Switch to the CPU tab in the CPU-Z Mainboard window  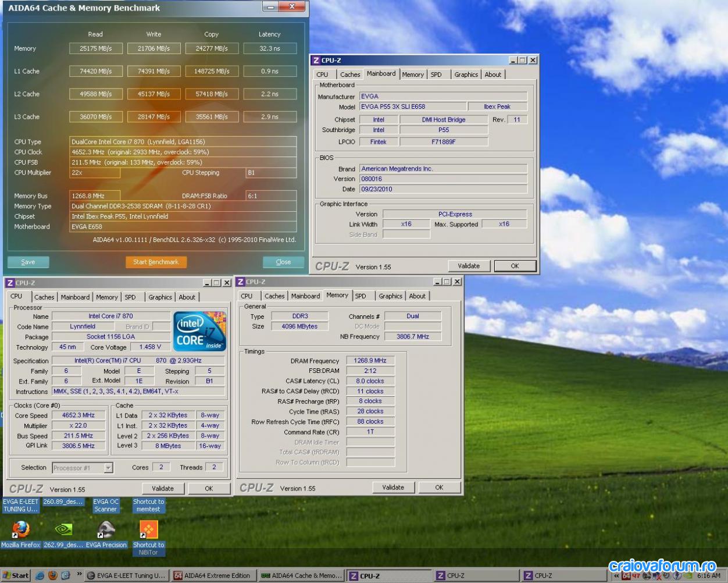click(x=322, y=74)
